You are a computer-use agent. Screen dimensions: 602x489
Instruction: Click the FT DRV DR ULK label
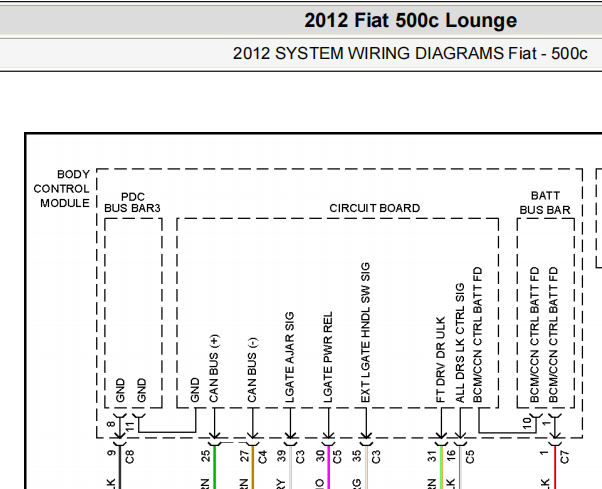440,360
